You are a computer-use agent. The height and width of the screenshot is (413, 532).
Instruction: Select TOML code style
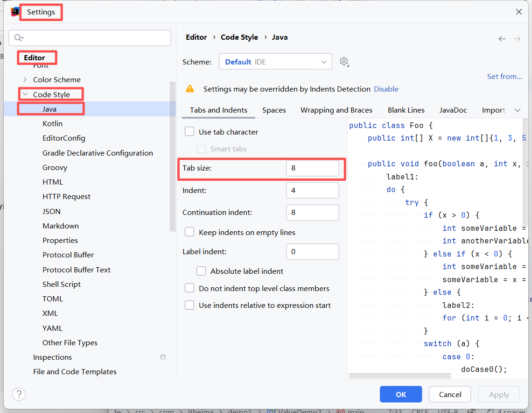click(x=53, y=299)
